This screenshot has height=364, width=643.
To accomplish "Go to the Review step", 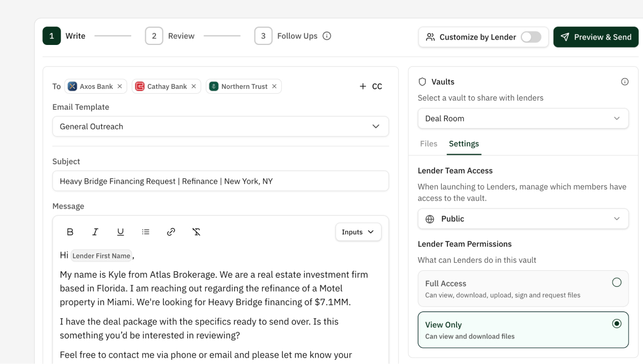I will (x=170, y=36).
